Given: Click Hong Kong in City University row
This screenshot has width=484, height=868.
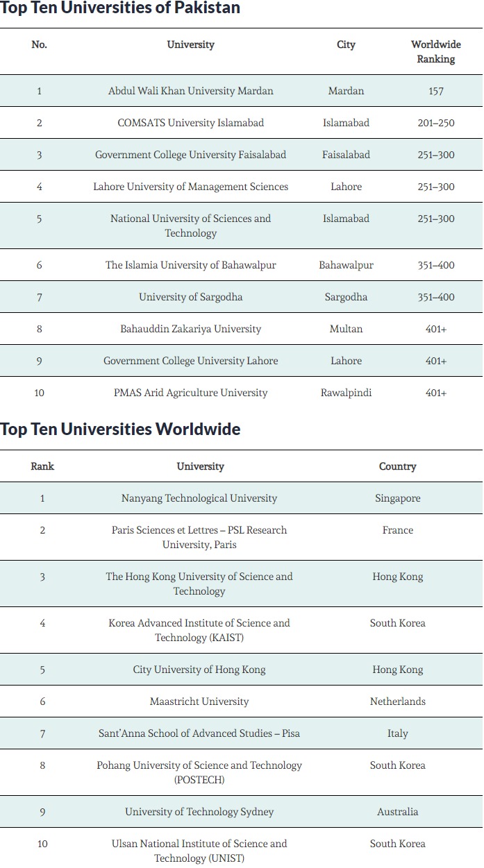Looking at the screenshot, I should coord(398,670).
